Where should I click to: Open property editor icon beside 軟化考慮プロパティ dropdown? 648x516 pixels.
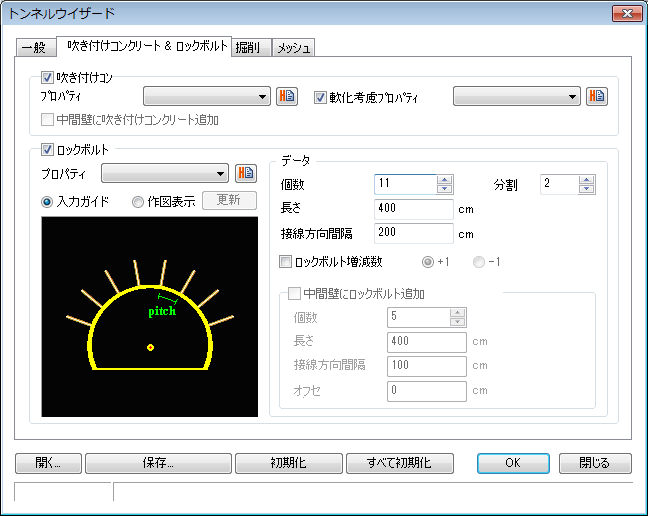597,96
